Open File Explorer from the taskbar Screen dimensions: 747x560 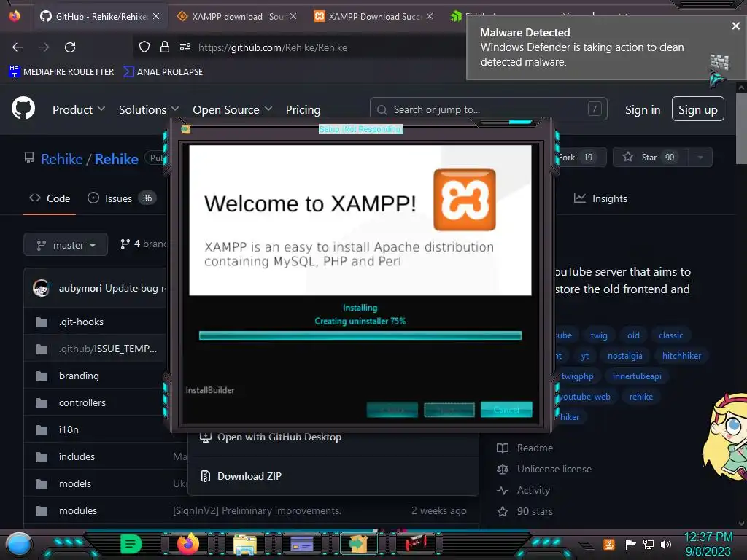click(245, 545)
